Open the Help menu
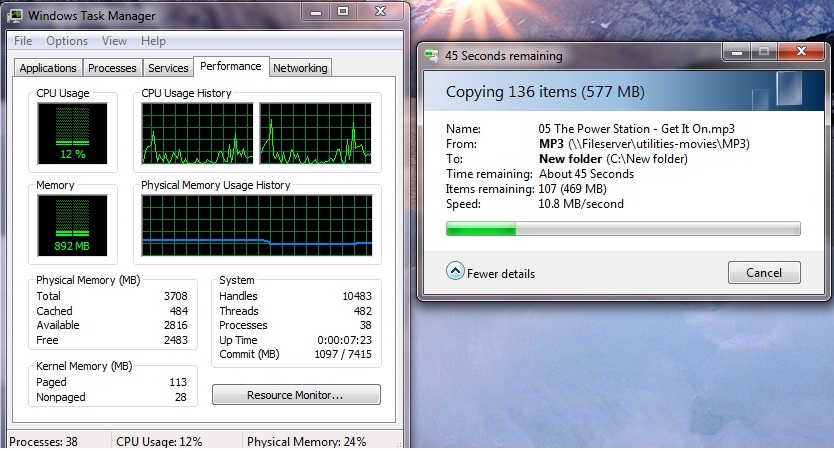Viewport: 834px width, 451px height. pos(153,41)
